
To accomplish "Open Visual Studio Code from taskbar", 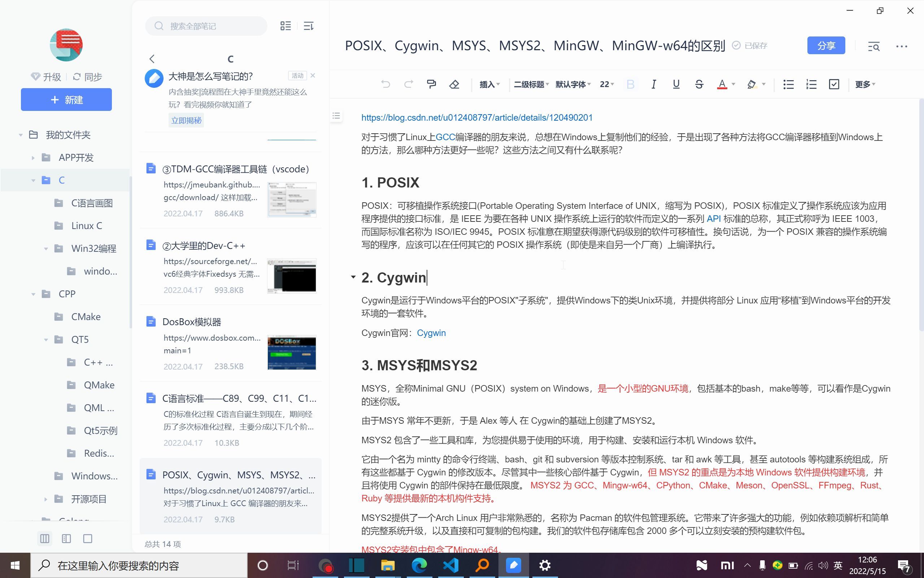I will tap(451, 565).
